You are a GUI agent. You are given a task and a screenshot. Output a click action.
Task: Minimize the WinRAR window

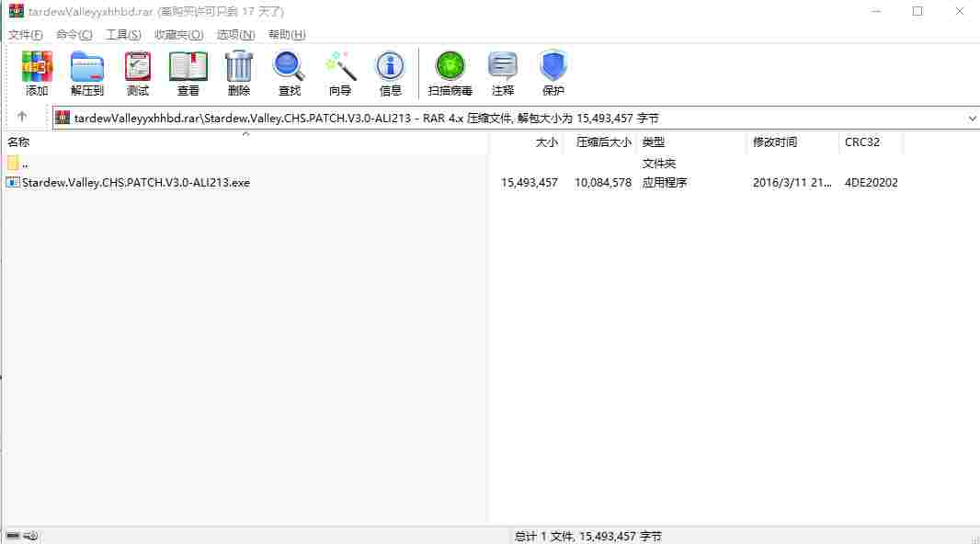click(x=876, y=11)
